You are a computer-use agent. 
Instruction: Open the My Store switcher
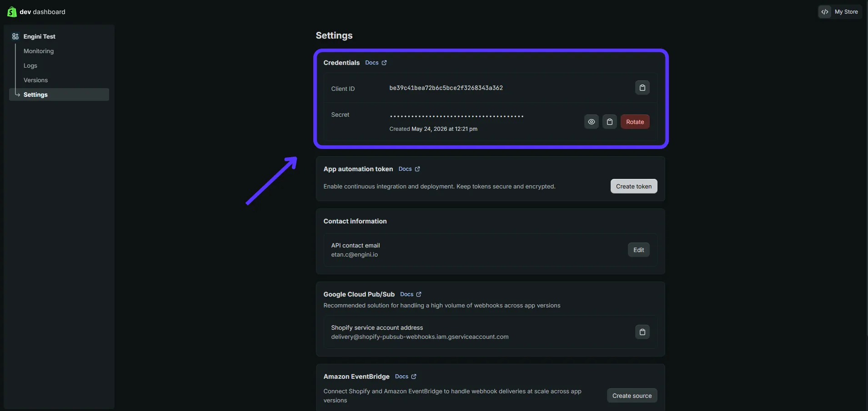(x=839, y=12)
